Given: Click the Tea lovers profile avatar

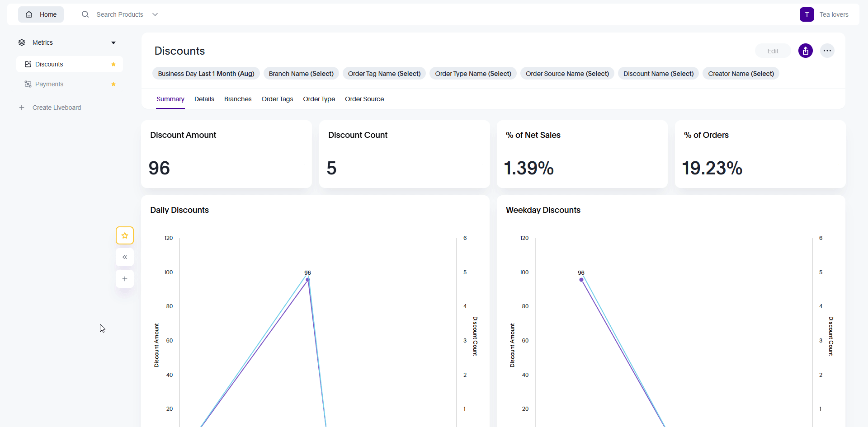Looking at the screenshot, I should tap(807, 14).
